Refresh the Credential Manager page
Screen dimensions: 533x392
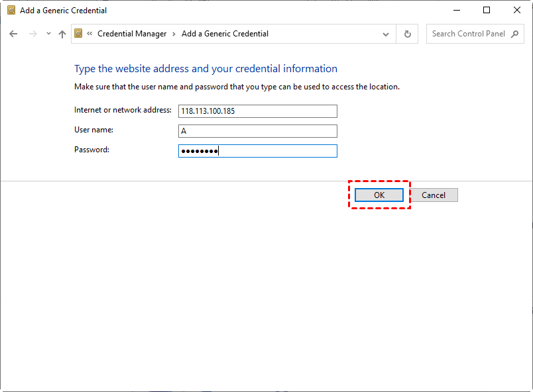tap(407, 34)
